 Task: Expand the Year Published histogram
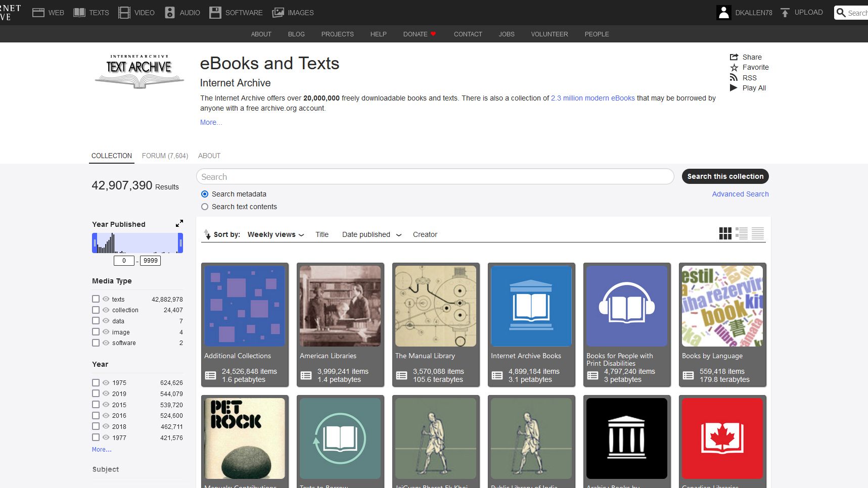(179, 223)
